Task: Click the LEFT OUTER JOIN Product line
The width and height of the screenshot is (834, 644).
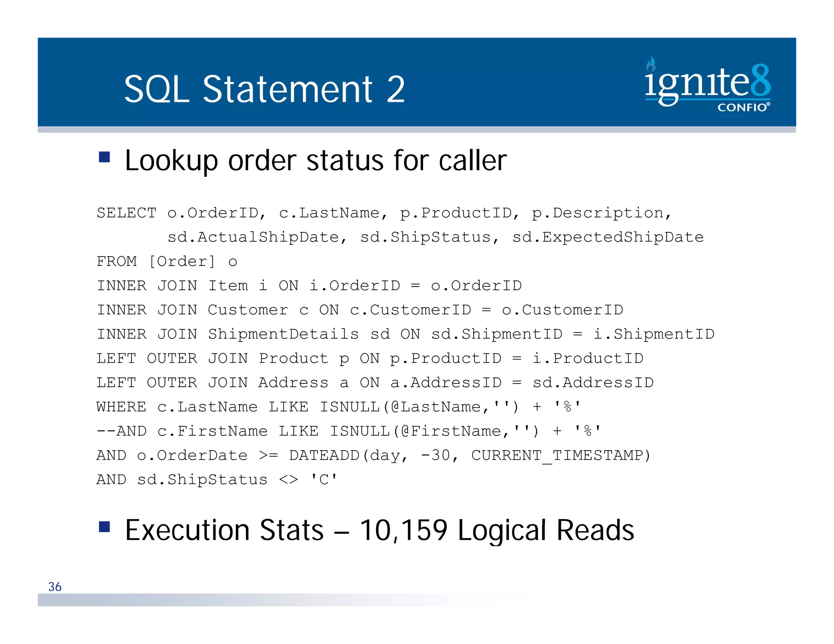Action: click(370, 359)
